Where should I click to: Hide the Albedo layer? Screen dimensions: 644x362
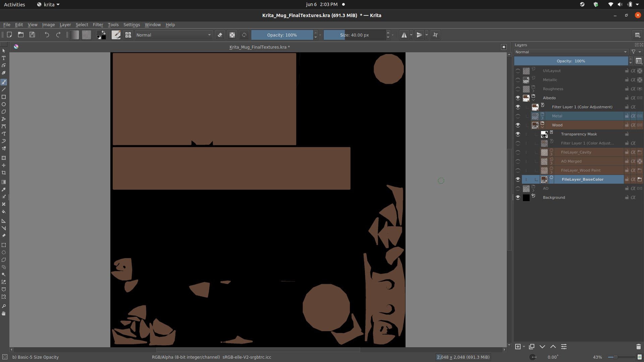(518, 98)
